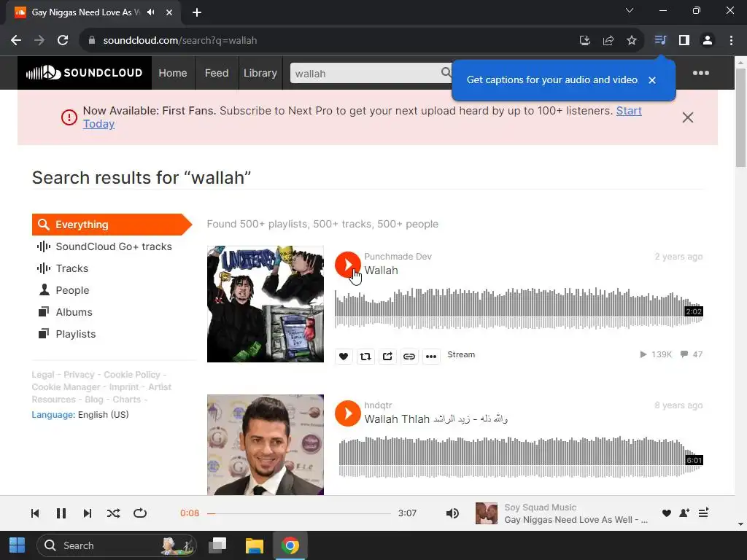Click the Wallah Thlah waveform

[x=521, y=456]
